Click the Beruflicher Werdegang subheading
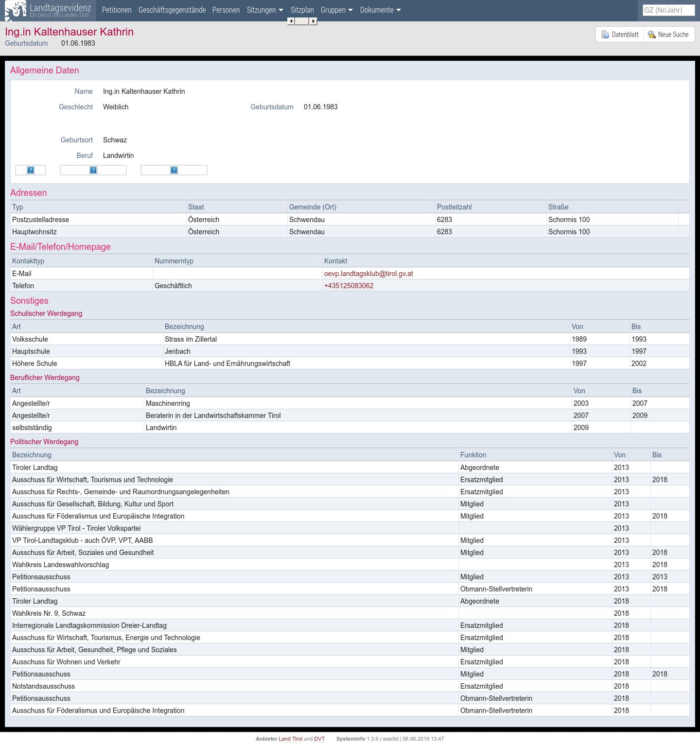 tap(45, 378)
